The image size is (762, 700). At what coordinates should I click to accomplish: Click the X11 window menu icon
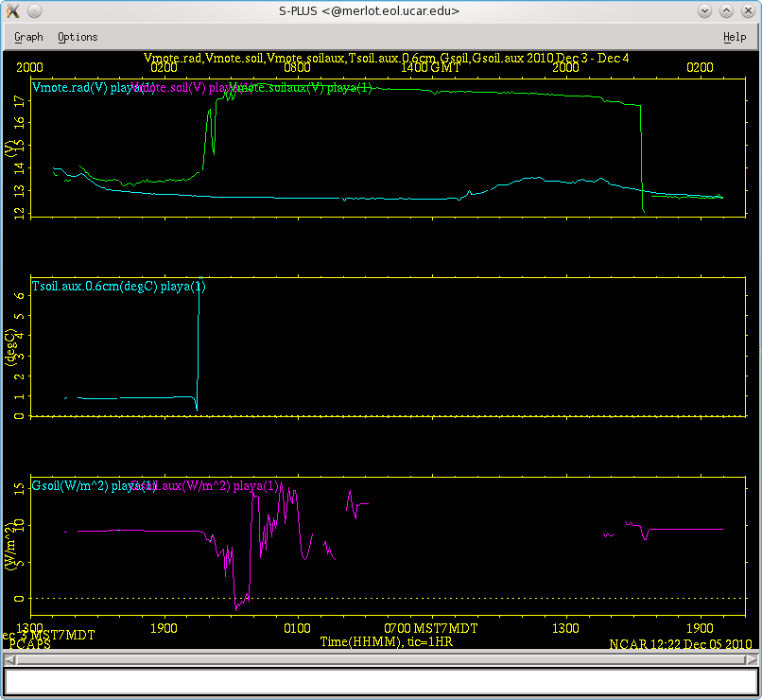click(12, 10)
